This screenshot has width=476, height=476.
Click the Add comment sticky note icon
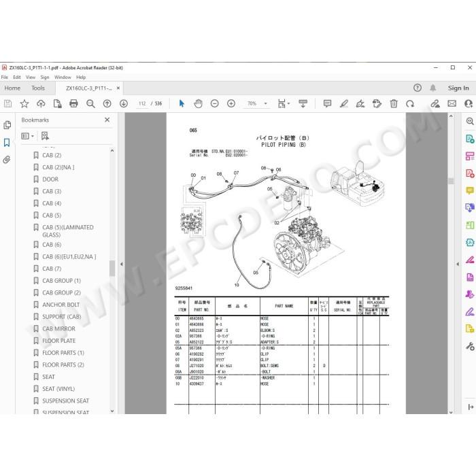tap(327, 104)
